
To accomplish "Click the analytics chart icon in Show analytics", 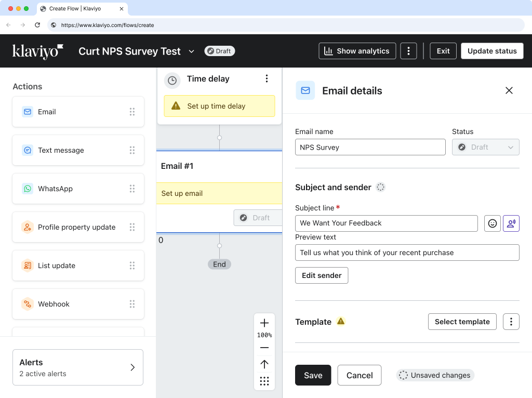I will point(331,50).
